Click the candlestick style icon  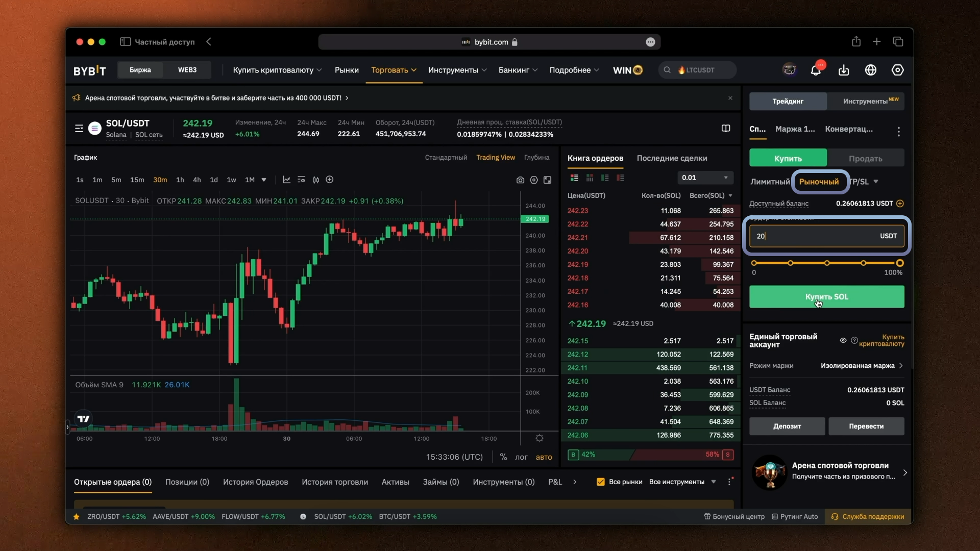click(316, 180)
